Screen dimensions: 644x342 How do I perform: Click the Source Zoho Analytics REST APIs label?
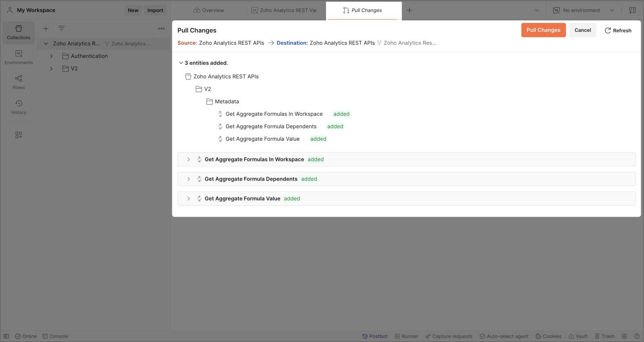232,43
